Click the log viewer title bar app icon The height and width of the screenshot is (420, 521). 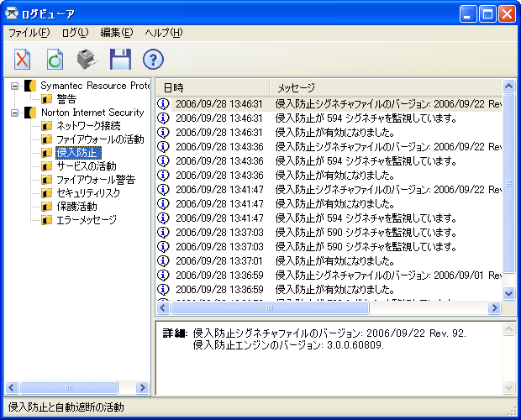[x=12, y=13]
